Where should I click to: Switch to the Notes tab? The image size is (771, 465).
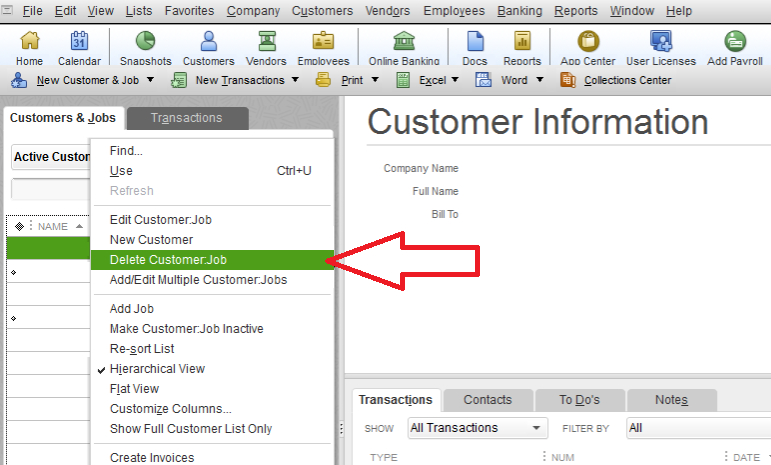click(671, 400)
